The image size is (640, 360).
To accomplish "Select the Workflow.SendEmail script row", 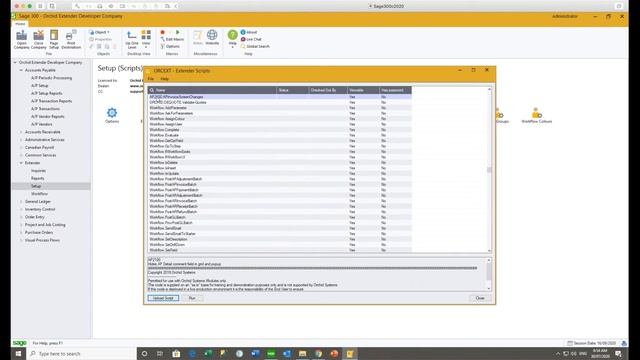I will pyautogui.click(x=280, y=228).
